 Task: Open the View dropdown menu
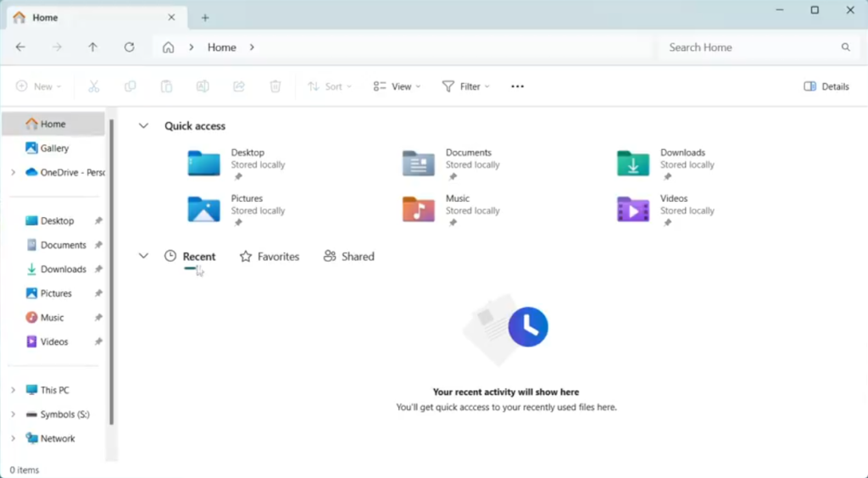[397, 86]
